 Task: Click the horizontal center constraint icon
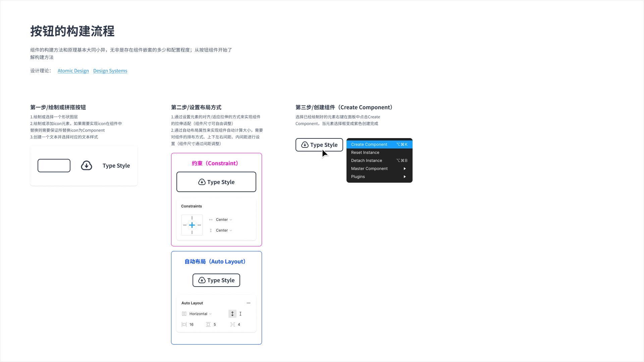point(211,219)
